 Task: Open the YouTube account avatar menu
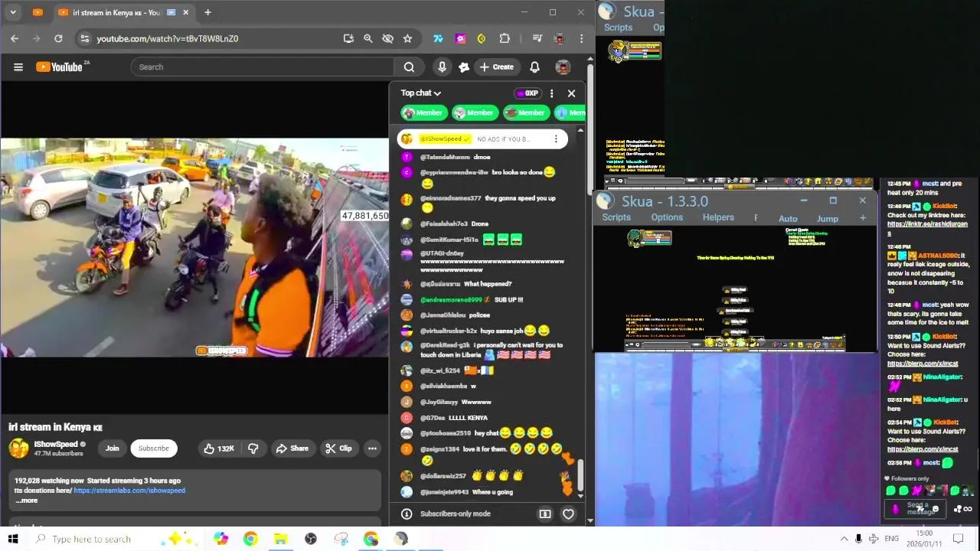click(x=563, y=67)
